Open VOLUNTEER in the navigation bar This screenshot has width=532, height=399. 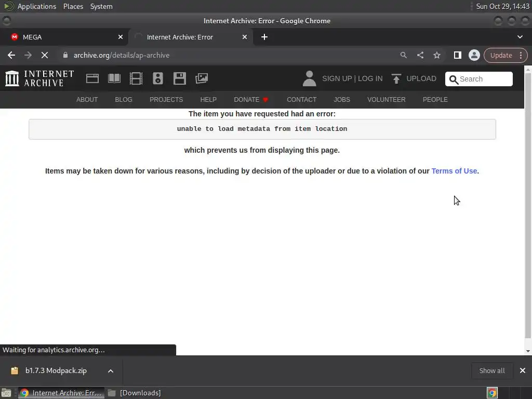[386, 100]
